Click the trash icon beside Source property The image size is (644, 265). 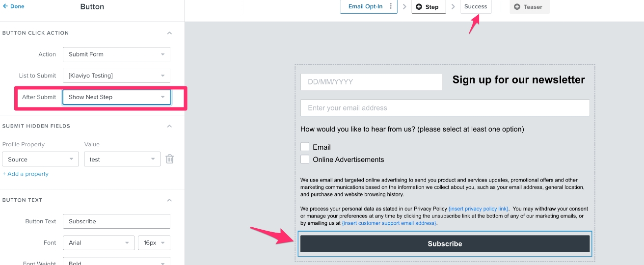coord(169,159)
